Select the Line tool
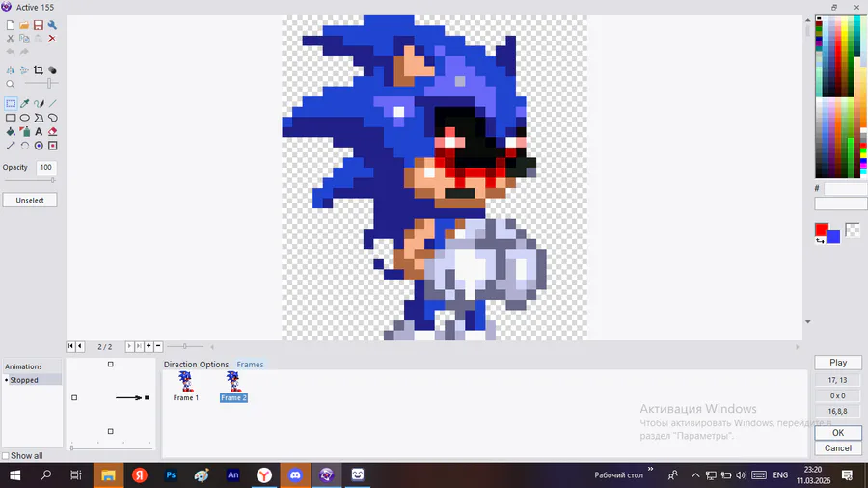The image size is (868, 488). 52,103
